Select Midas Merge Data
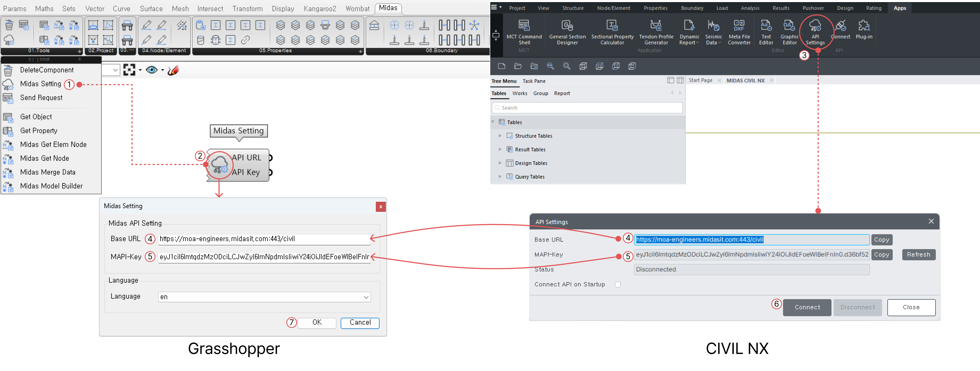Image resolution: width=980 pixels, height=371 pixels. pyautogui.click(x=48, y=172)
